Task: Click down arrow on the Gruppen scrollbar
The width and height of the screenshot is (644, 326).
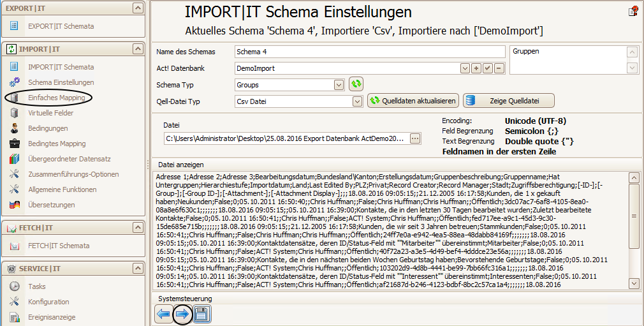Action: 632,68
